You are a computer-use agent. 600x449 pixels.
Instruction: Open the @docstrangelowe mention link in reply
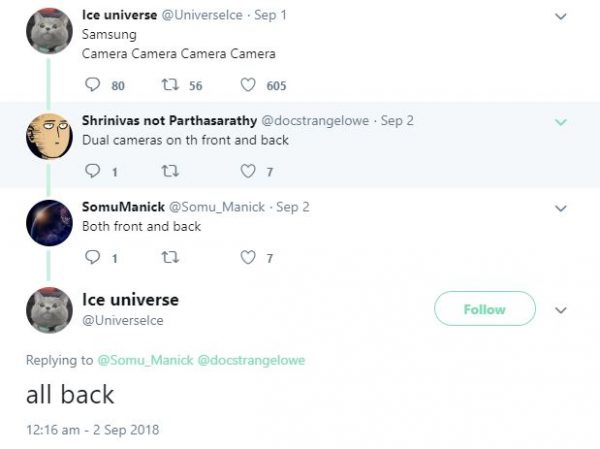(251, 360)
